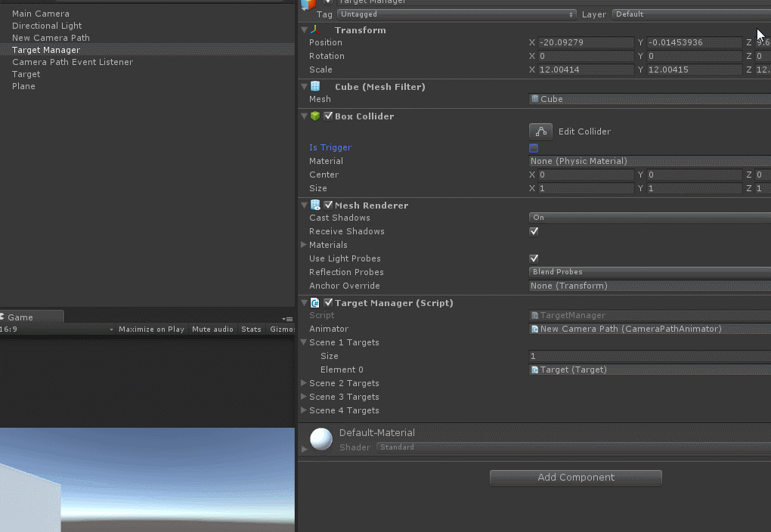This screenshot has width=771, height=532.
Task: Click the Add Component button
Action: click(576, 478)
